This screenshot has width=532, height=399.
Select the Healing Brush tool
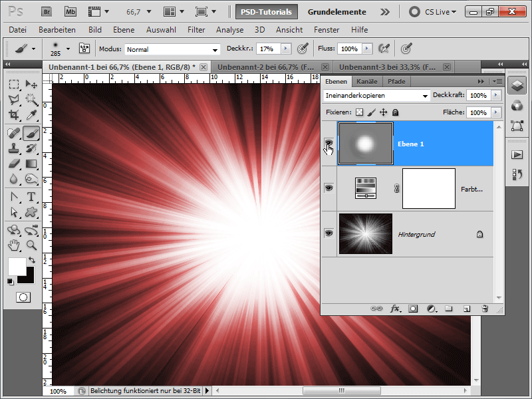14,133
